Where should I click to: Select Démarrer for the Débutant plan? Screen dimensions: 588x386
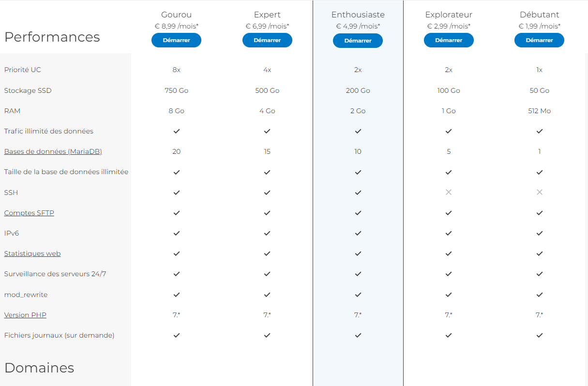tap(539, 41)
